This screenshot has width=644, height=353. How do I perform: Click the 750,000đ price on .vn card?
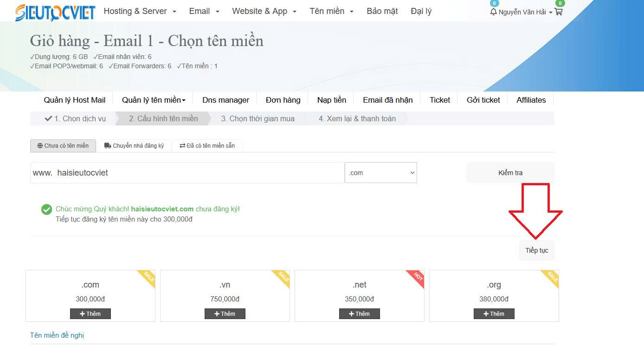point(225,299)
